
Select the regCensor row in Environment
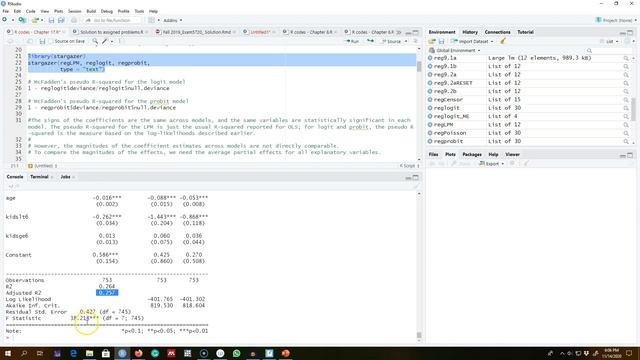pos(529,100)
